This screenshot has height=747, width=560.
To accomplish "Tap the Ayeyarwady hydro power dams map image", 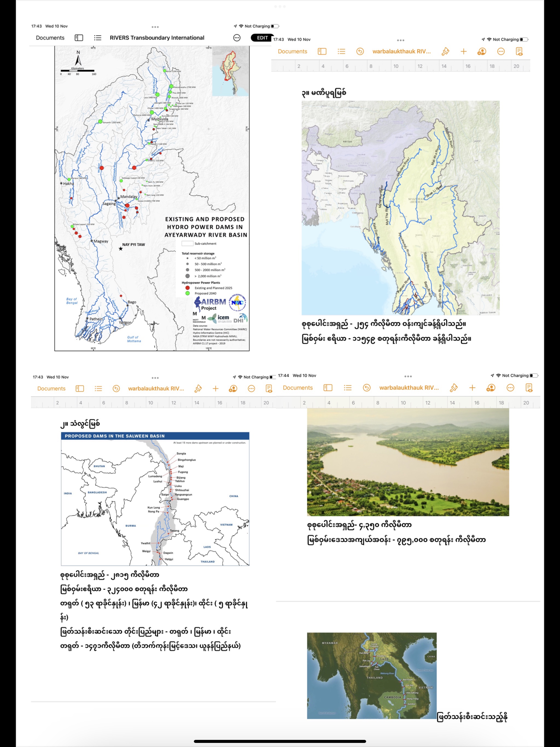I will (152, 199).
